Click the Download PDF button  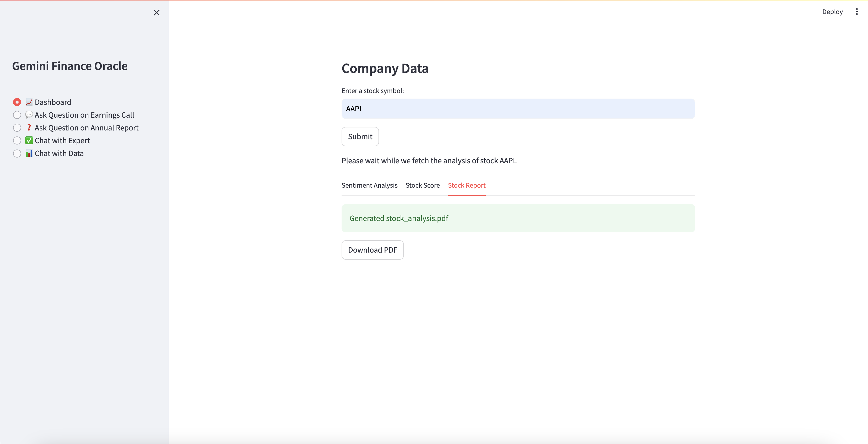(x=372, y=250)
